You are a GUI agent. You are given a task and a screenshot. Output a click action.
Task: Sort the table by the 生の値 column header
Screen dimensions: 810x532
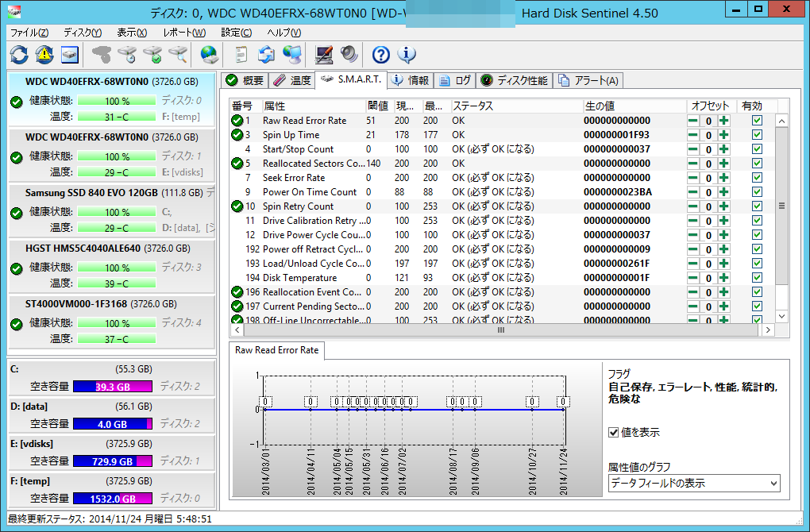point(634,106)
